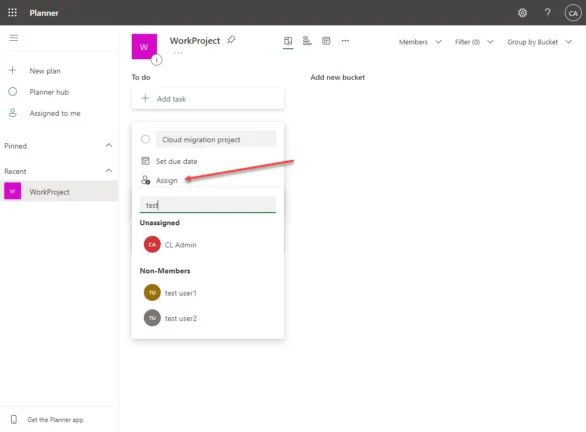Image resolution: width=586 pixels, height=432 pixels.
Task: Click the test user1 name
Action: [x=181, y=293]
